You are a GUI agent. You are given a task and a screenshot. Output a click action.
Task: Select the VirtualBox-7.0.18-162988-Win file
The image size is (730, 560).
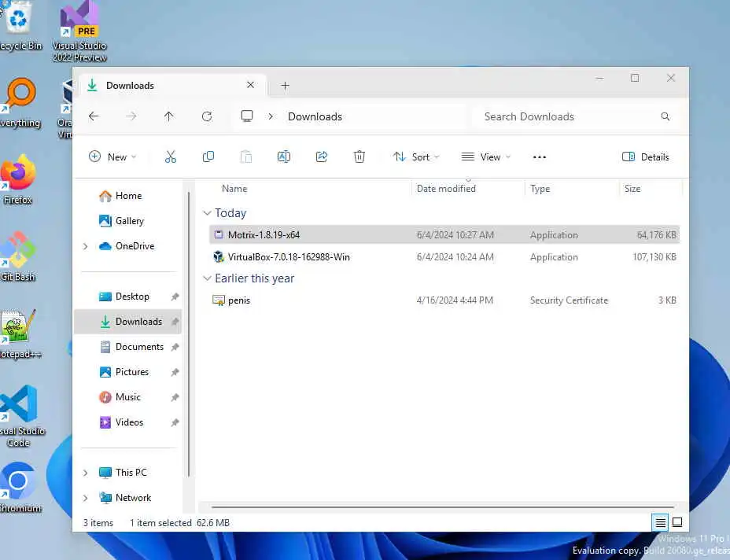(444, 257)
